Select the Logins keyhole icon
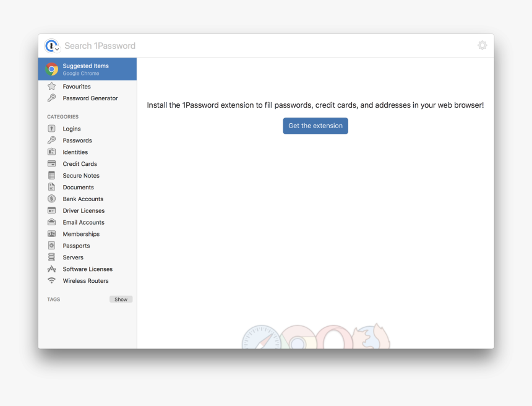The height and width of the screenshot is (406, 532). click(x=53, y=128)
